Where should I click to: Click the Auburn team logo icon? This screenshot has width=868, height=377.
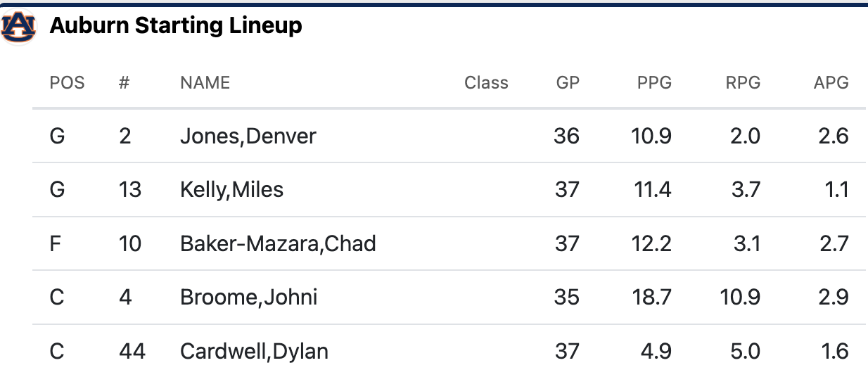click(18, 27)
